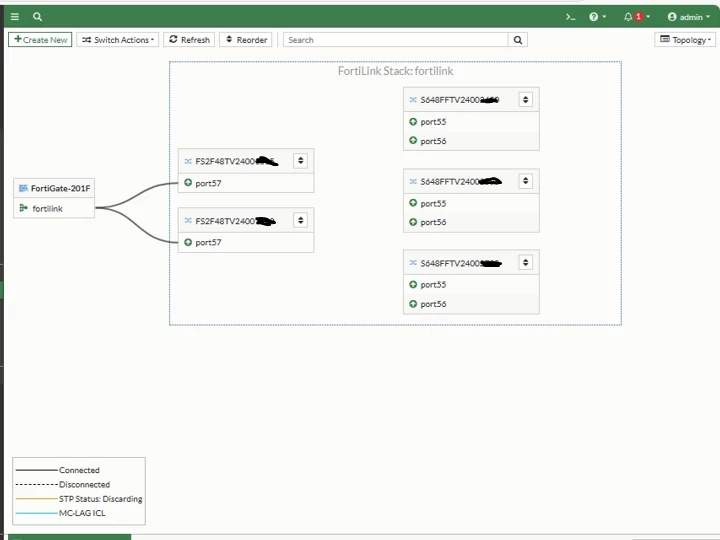Click the Create New button

pyautogui.click(x=40, y=39)
